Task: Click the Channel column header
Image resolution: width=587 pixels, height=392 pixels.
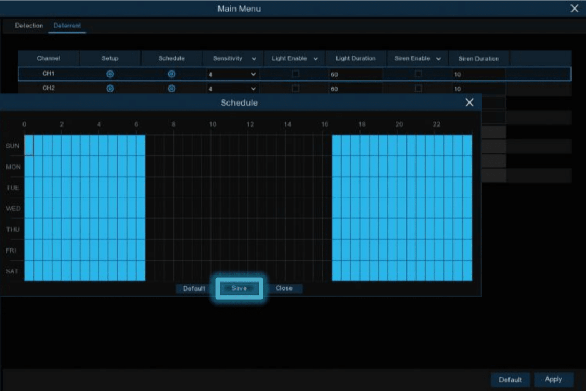Action: (x=48, y=58)
